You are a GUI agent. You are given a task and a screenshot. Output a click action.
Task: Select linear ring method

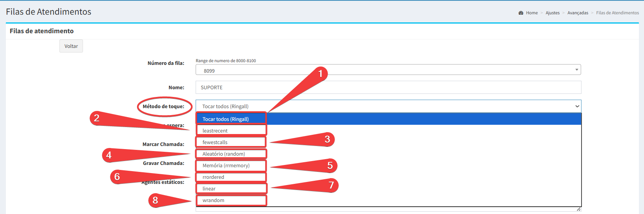click(x=209, y=189)
